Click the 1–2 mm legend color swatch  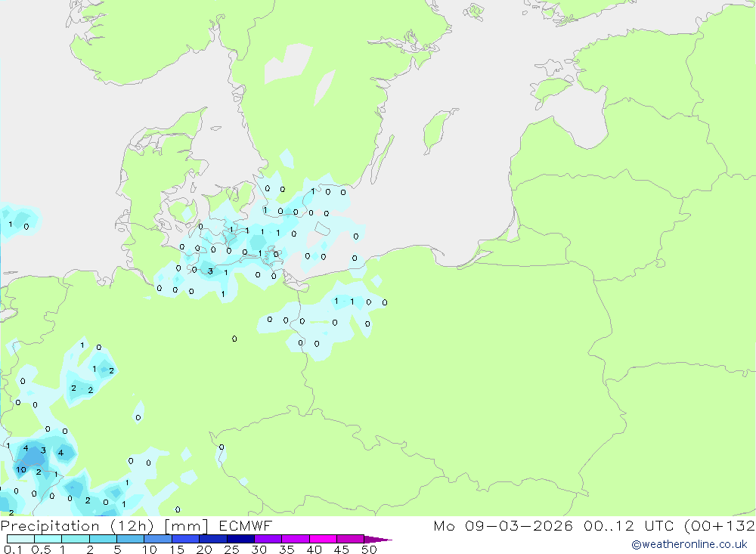click(x=76, y=539)
